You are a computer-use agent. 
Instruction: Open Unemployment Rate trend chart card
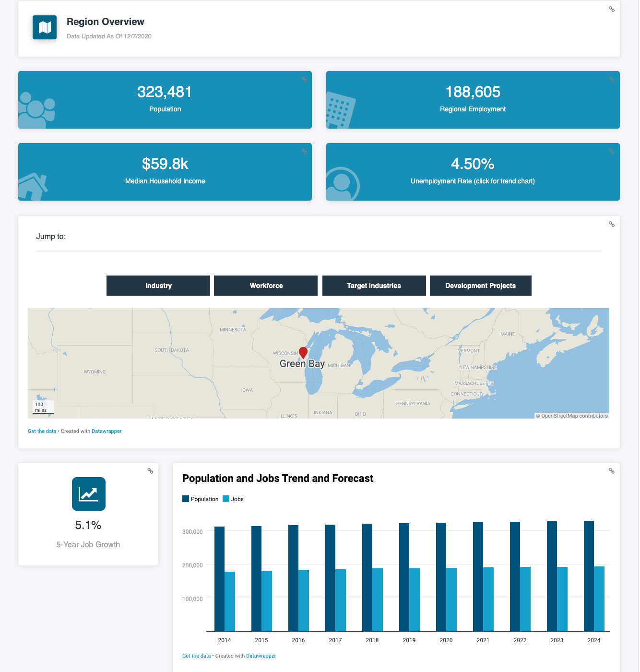click(x=473, y=172)
